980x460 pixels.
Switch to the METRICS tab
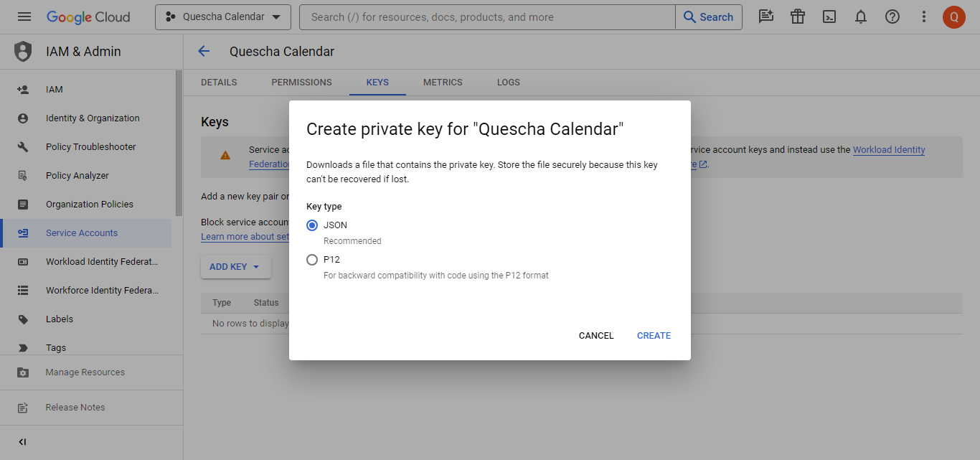pos(443,83)
